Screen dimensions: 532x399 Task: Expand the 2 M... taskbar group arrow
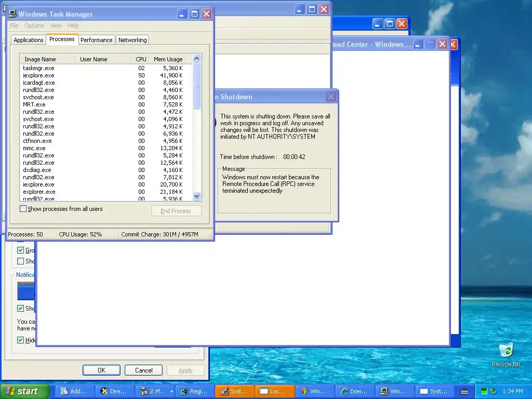point(171,391)
